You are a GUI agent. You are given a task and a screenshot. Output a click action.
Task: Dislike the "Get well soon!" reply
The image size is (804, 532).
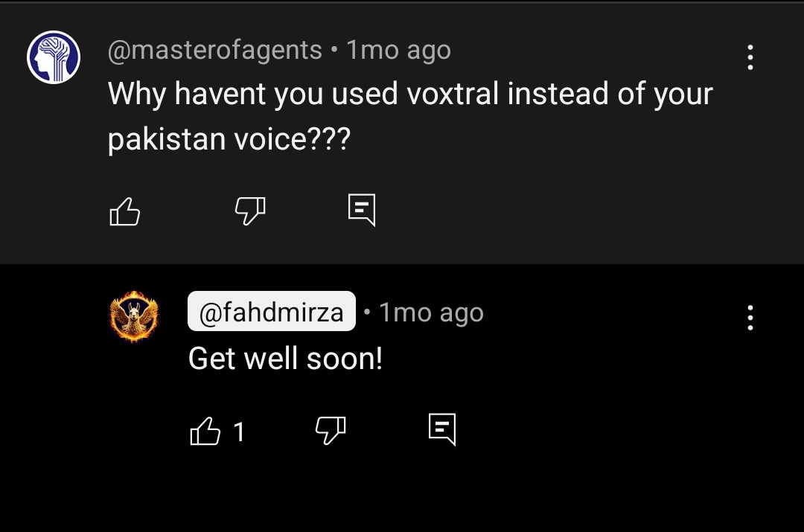pyautogui.click(x=331, y=430)
